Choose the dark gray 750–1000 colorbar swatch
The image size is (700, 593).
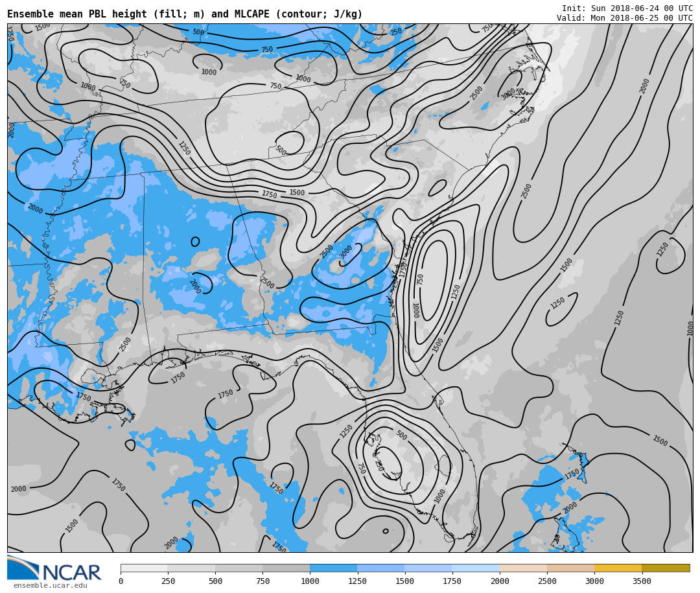click(286, 568)
